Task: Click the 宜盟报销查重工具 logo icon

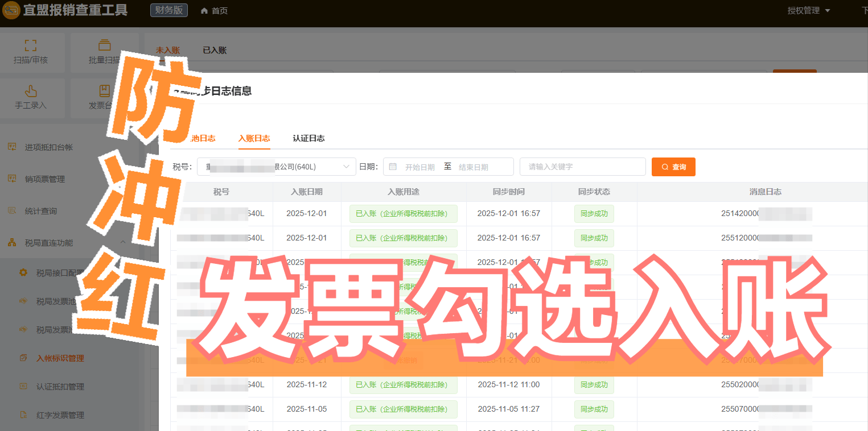Action: 11,11
